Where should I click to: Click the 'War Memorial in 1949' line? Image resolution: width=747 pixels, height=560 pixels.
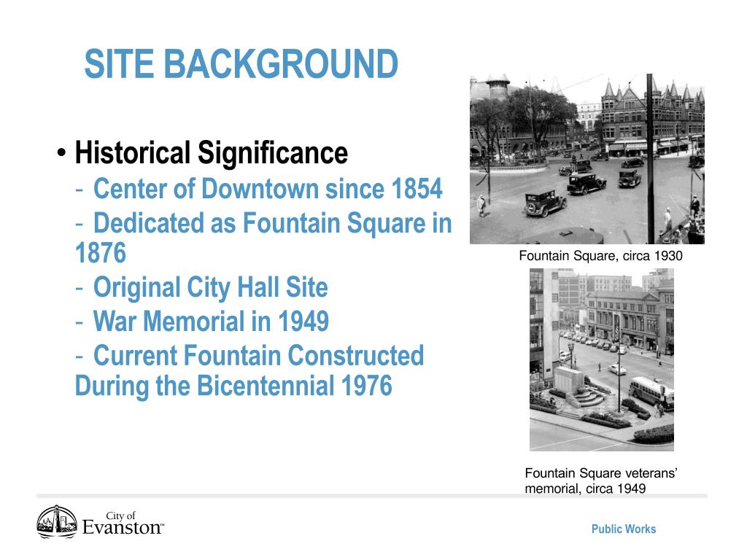211,321
